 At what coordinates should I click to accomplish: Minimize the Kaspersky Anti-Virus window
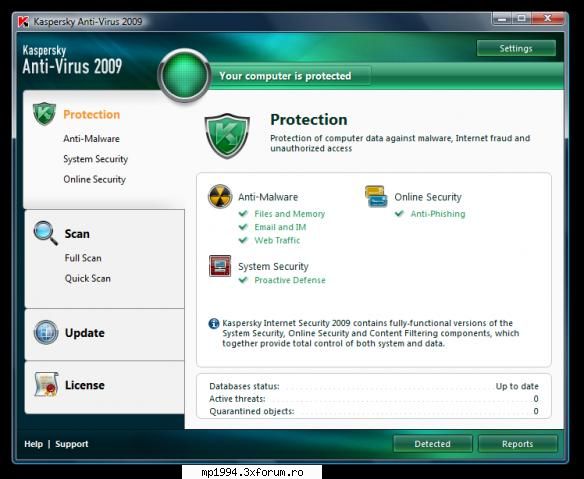click(x=502, y=18)
